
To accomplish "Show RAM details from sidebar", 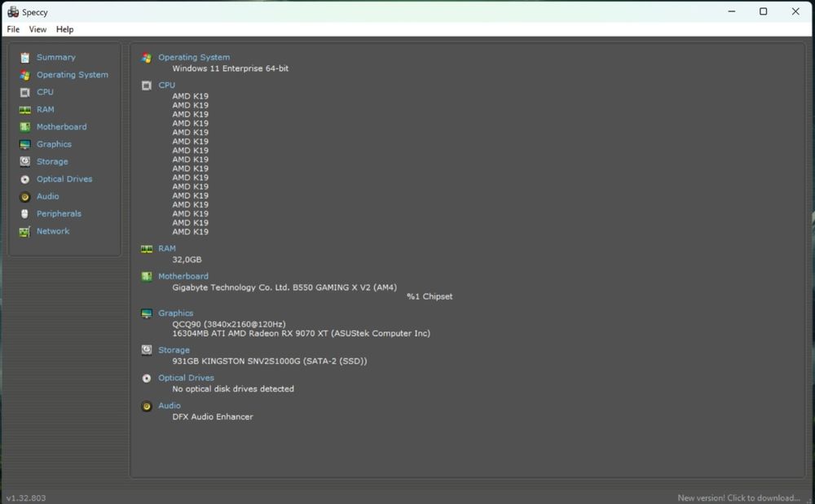I will coord(45,110).
